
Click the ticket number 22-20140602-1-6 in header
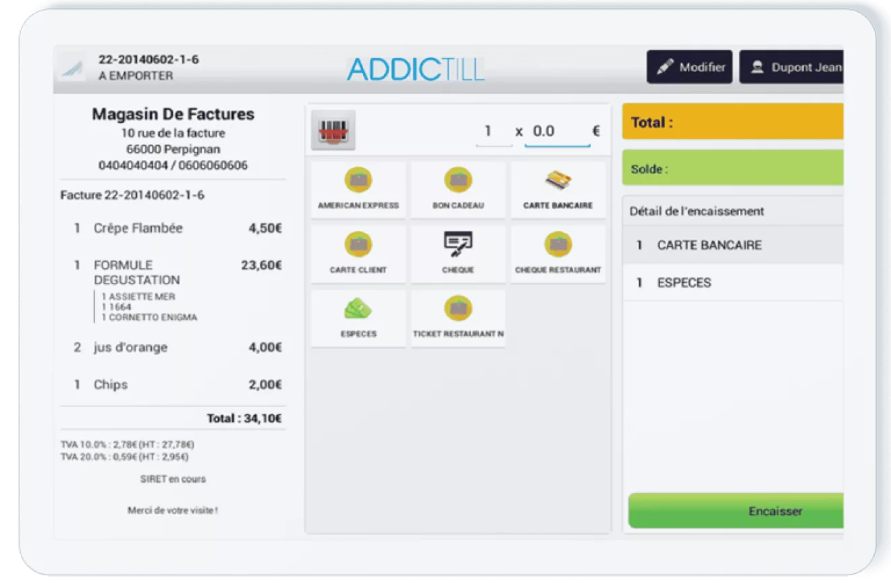click(x=148, y=59)
